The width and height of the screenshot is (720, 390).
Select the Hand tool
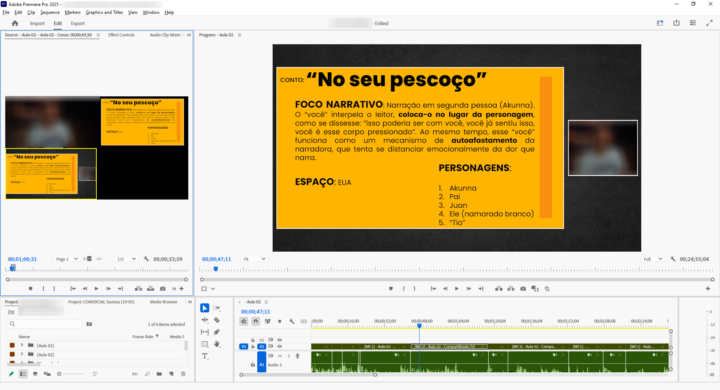tap(217, 344)
